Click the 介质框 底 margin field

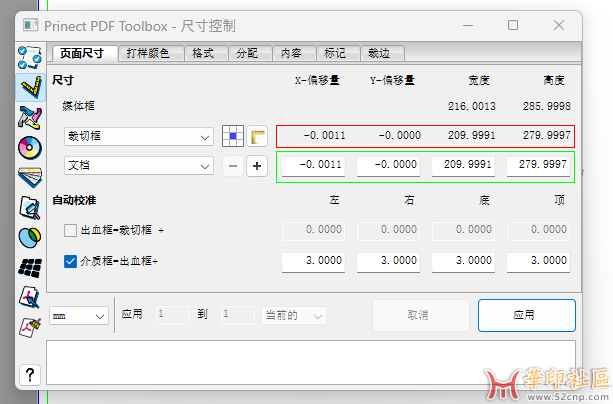(x=463, y=262)
